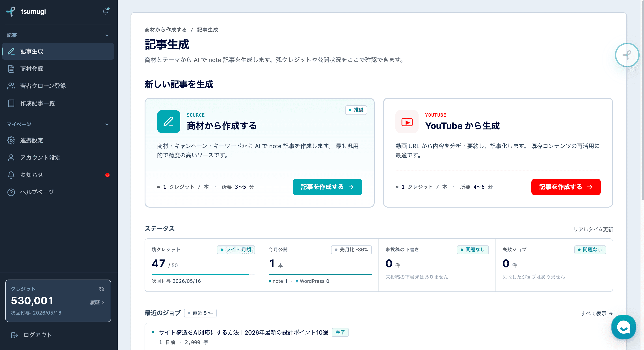The height and width of the screenshot is (350, 644).
Task: Click the question mark icon beside ヘルプページ
Action: click(11, 192)
